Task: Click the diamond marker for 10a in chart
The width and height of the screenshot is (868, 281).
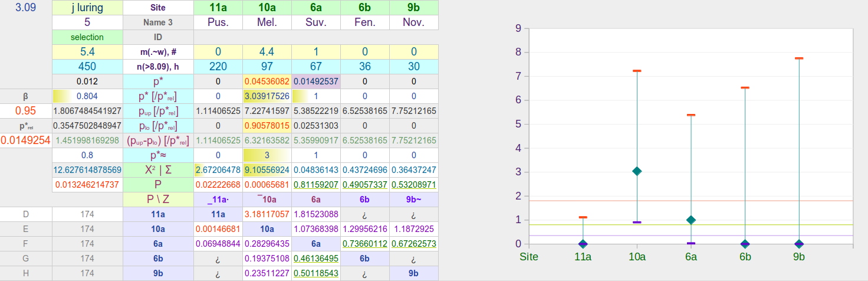Action: (637, 171)
